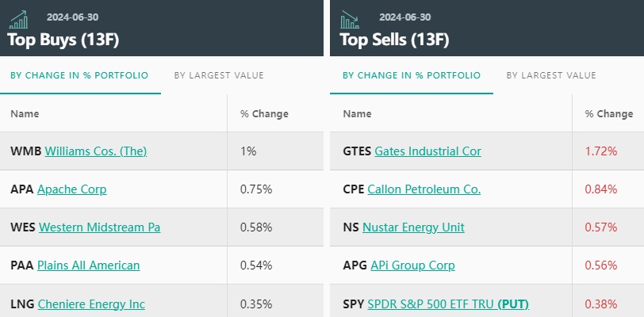Click the APi Group Corp link
This screenshot has width=644, height=317.
[x=412, y=265]
